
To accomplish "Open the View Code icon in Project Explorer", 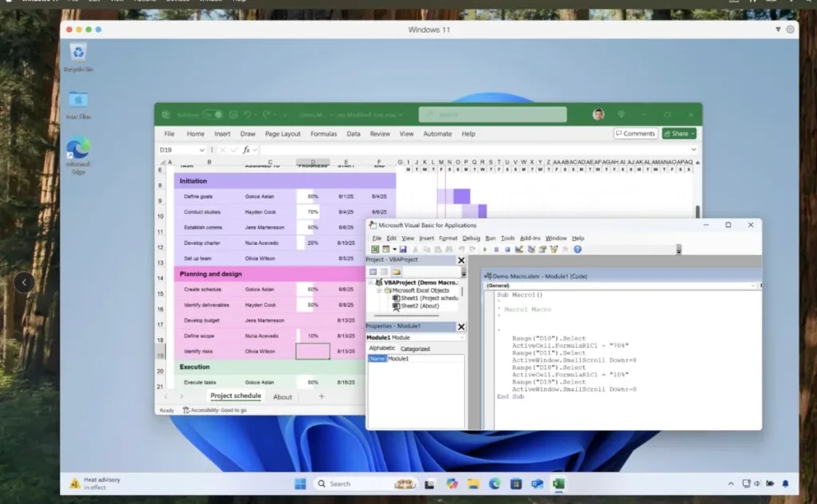I will (x=373, y=271).
